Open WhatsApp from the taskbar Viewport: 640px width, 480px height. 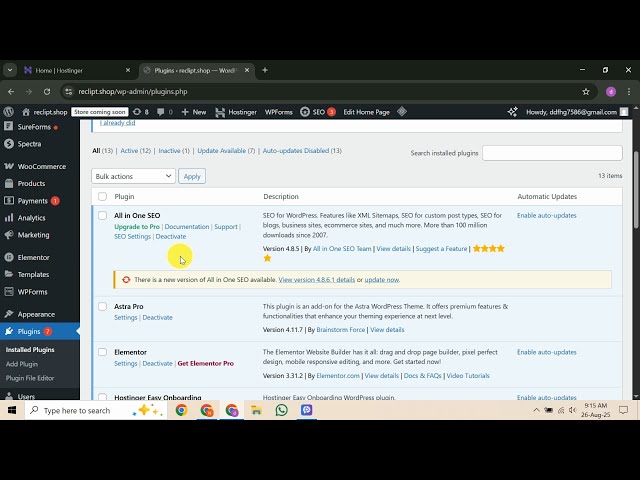click(281, 410)
